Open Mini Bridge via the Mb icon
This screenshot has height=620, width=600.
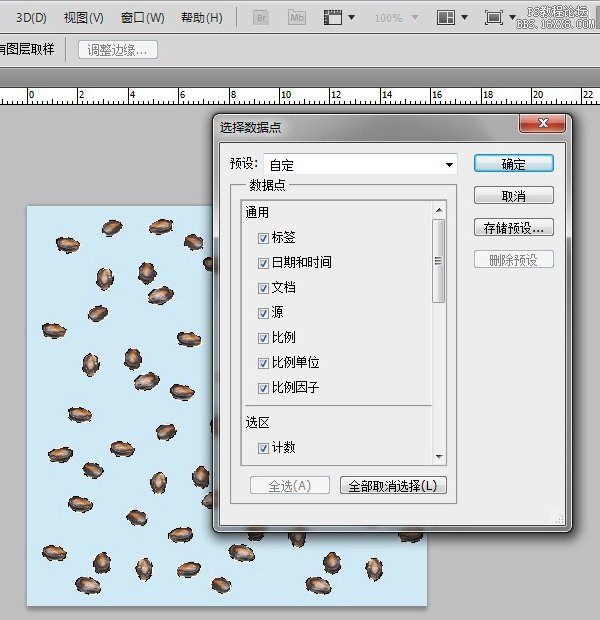[x=297, y=18]
